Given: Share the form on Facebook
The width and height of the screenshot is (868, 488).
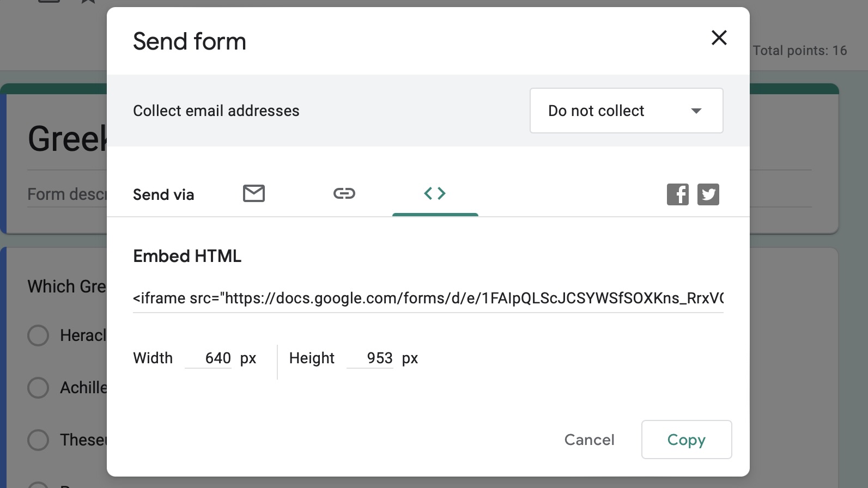Looking at the screenshot, I should click(677, 194).
